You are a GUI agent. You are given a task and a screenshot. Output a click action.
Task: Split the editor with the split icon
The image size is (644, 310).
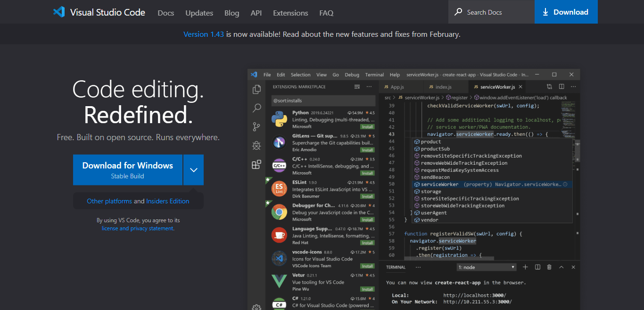[561, 86]
